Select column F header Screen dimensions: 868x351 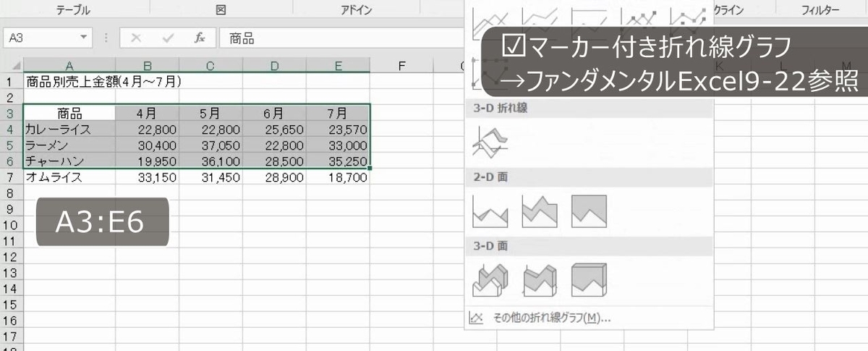401,66
